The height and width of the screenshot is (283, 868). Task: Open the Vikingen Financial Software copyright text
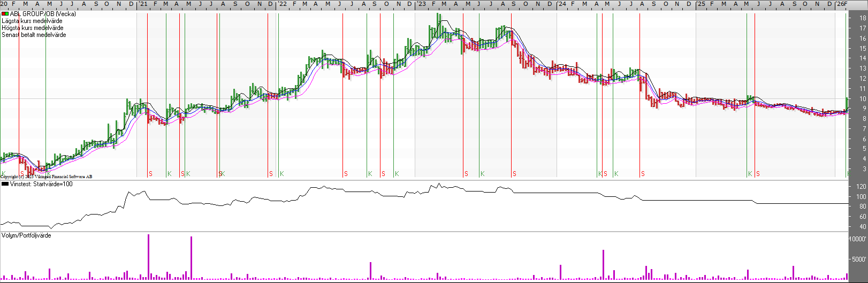tap(46, 177)
